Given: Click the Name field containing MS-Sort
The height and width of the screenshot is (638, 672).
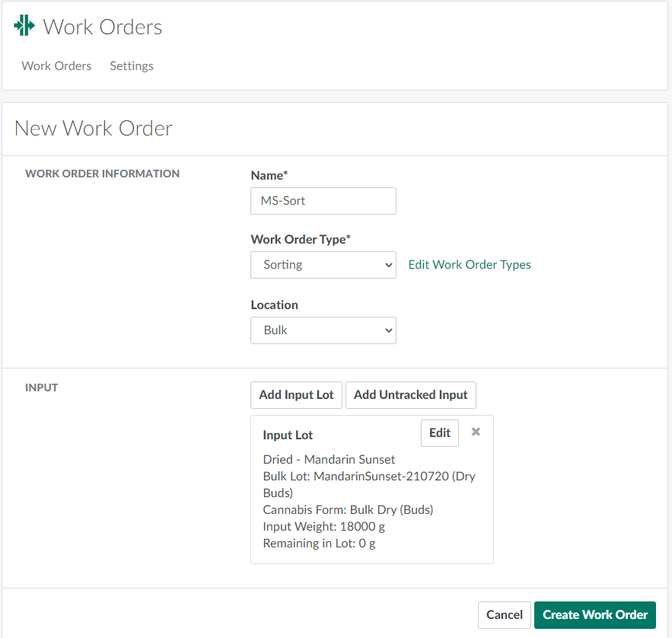Looking at the screenshot, I should [323, 201].
